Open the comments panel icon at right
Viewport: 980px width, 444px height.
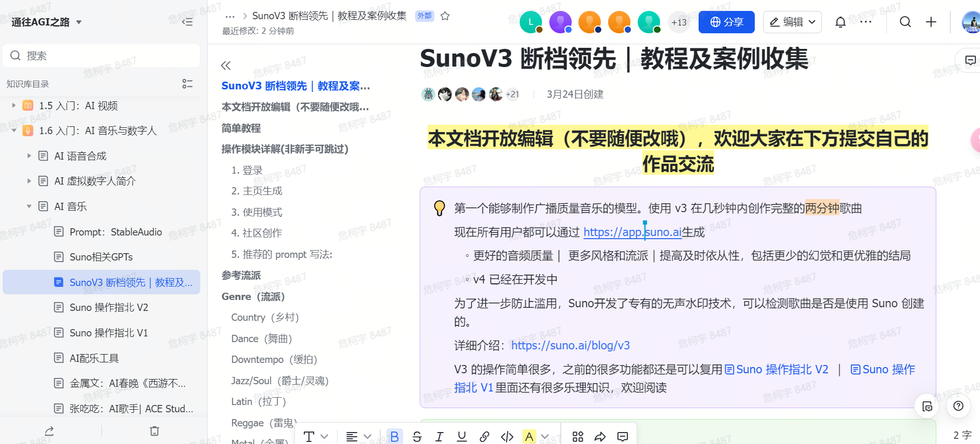pyautogui.click(x=970, y=60)
